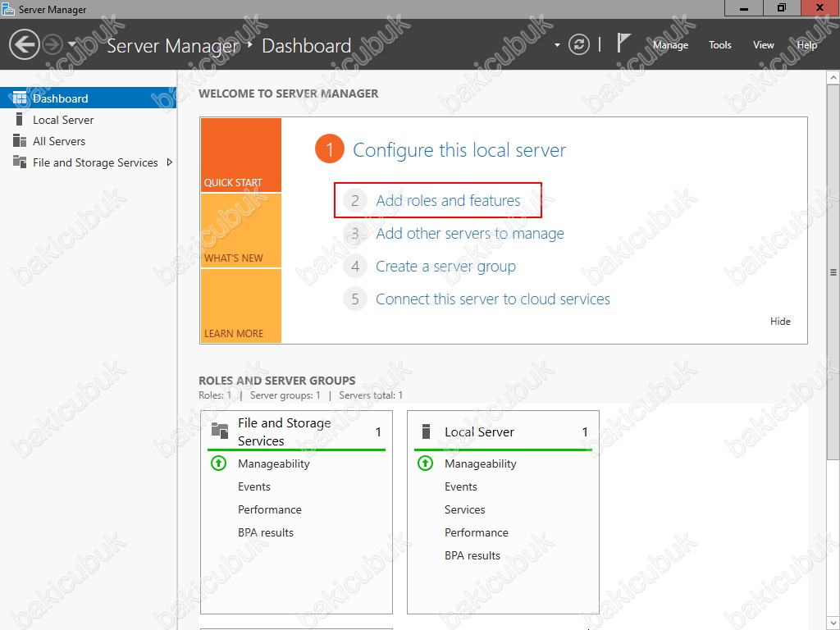
Task: Click Local Server Manageability status icon
Action: coord(426,463)
